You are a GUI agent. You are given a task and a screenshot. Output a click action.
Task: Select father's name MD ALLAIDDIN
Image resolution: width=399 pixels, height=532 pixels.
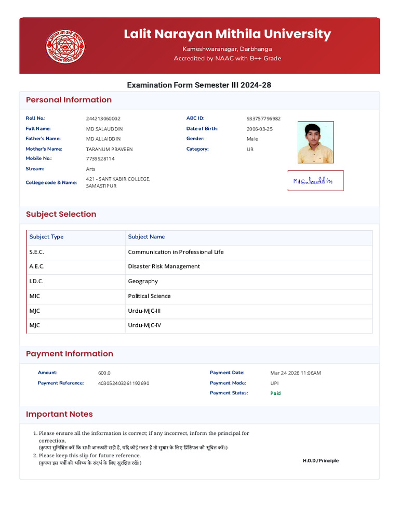coord(103,139)
